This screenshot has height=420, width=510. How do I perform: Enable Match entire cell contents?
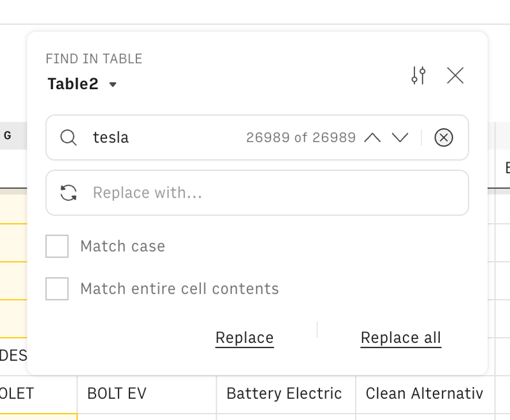[57, 289]
